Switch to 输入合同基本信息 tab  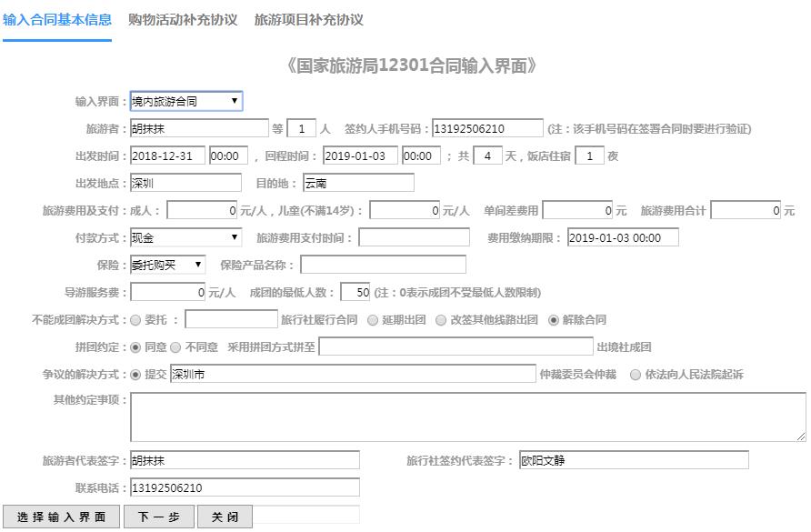tap(57, 20)
